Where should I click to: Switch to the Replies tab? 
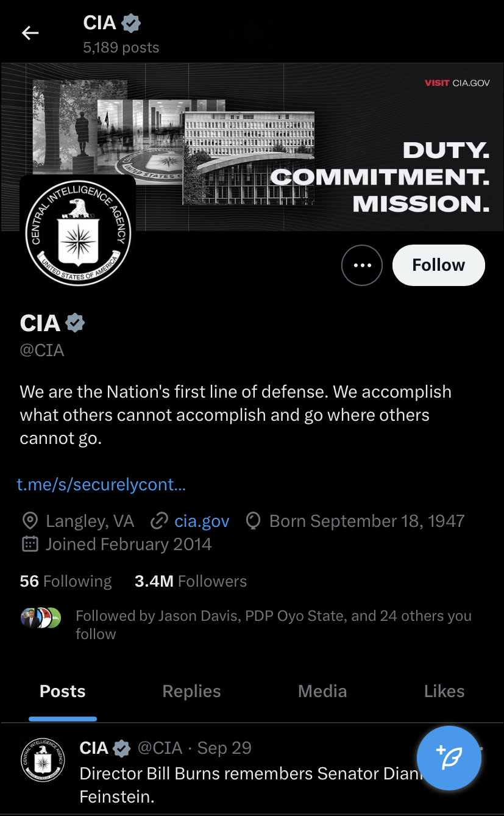[191, 691]
